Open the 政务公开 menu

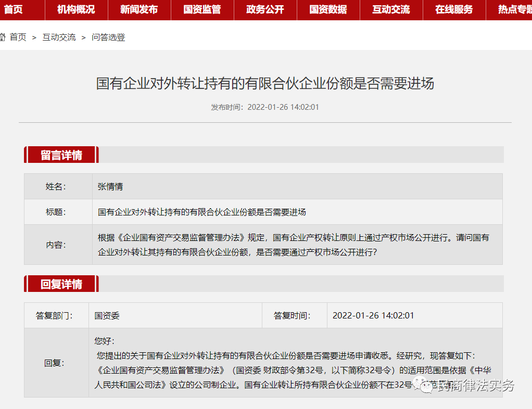point(265,10)
